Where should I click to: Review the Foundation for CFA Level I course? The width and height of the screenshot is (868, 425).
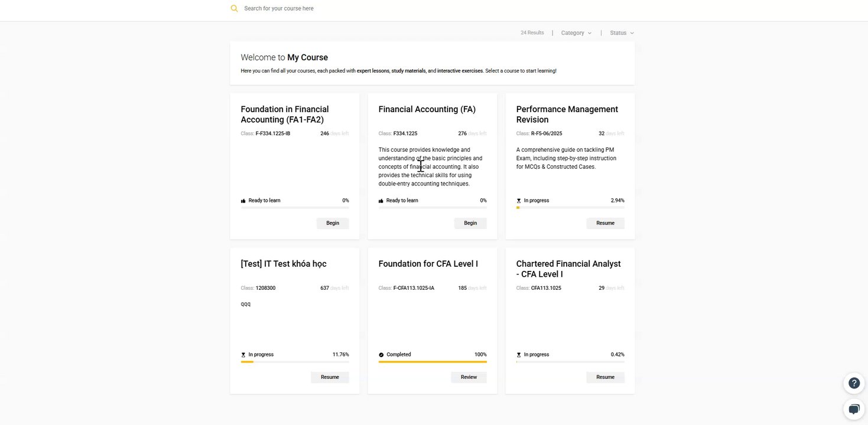469,377
